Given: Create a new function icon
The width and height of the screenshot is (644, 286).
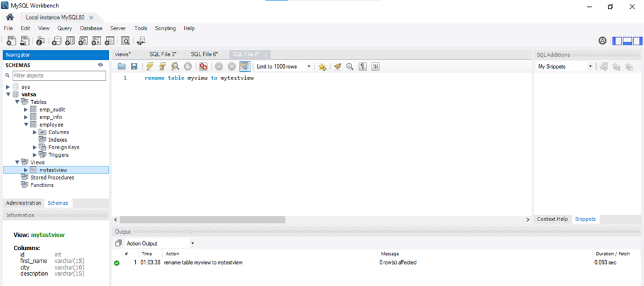Looking at the screenshot, I should pos(109,40).
